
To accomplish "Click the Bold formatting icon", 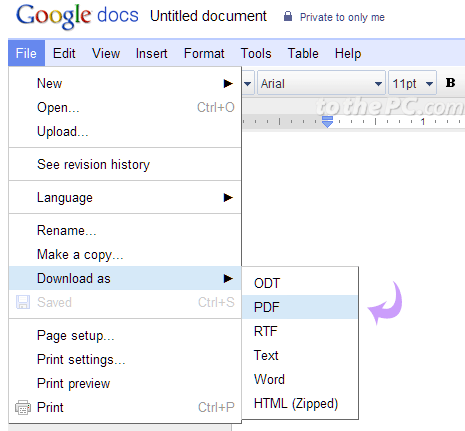I will click(450, 83).
